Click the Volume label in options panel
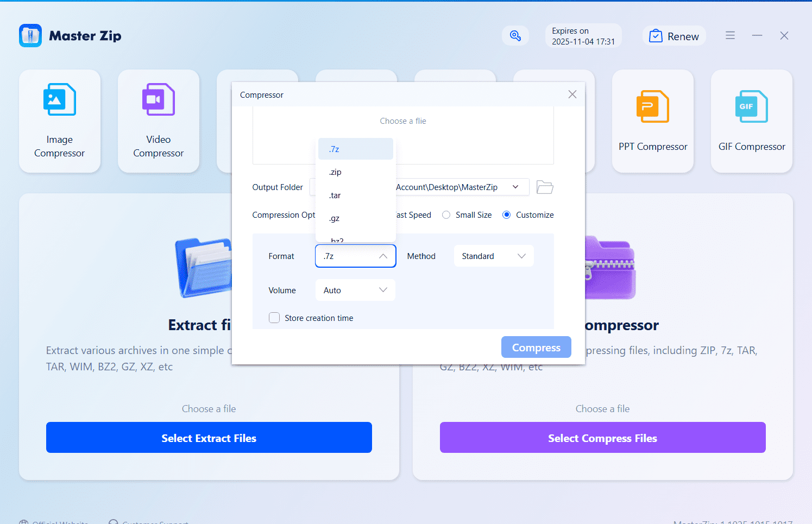The height and width of the screenshot is (524, 812). (282, 291)
